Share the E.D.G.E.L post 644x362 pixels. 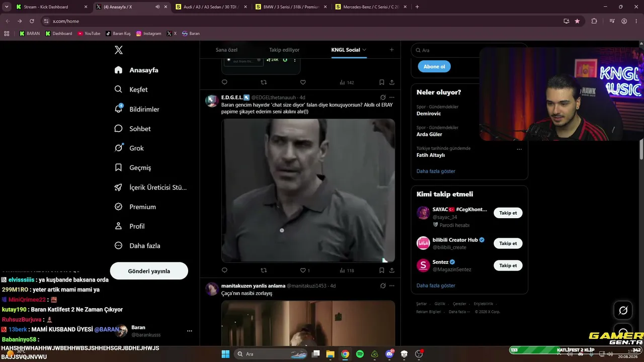pyautogui.click(x=392, y=270)
